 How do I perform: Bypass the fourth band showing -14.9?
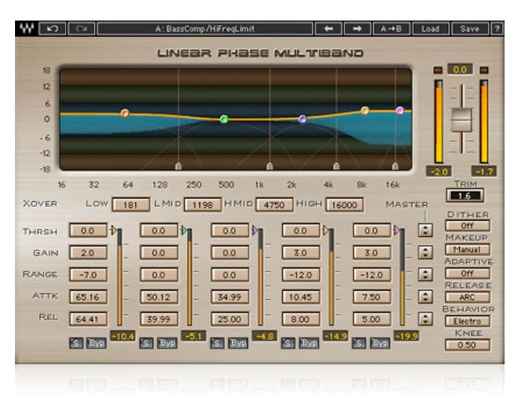(309, 343)
